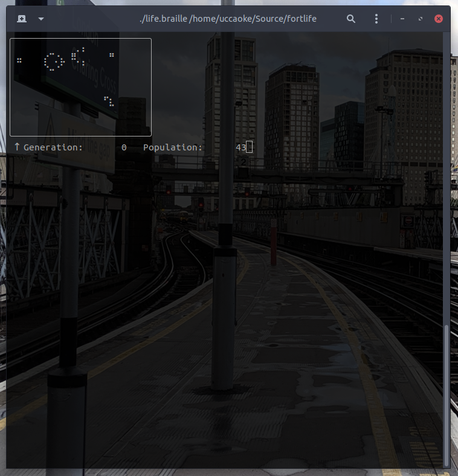The height and width of the screenshot is (476, 458).
Task: Click the terminal cursor block
Action: 249,147
